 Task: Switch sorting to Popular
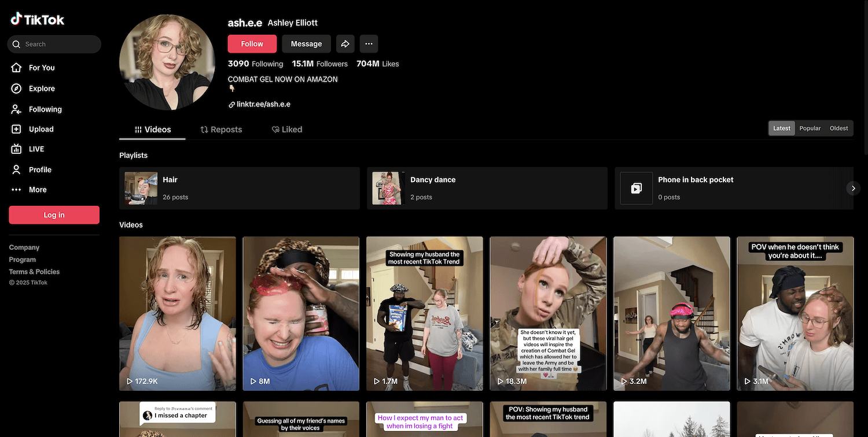[x=810, y=128]
